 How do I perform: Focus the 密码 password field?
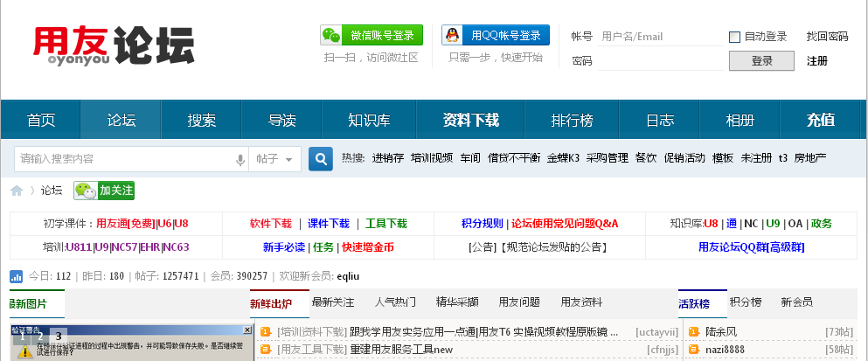[x=661, y=61]
